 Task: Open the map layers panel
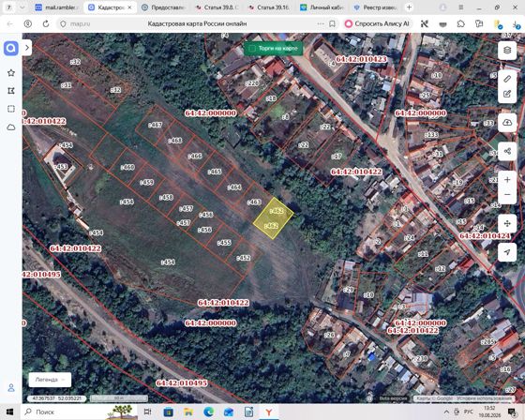click(x=507, y=51)
